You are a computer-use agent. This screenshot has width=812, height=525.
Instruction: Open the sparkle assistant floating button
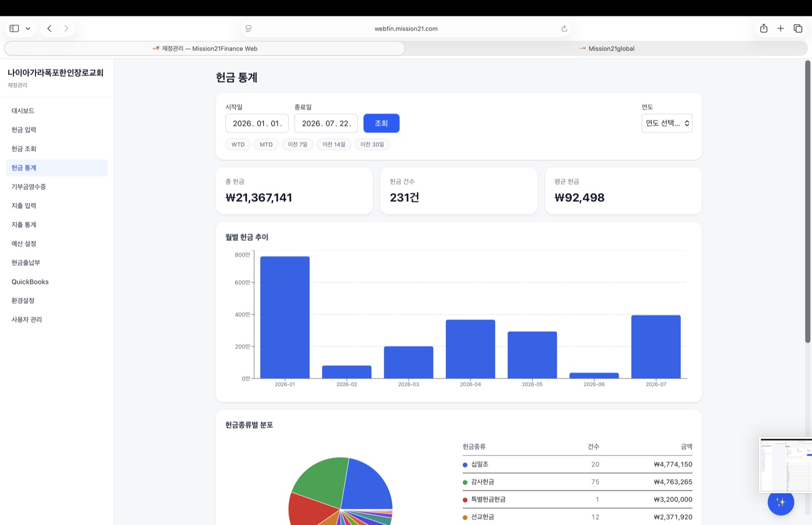click(x=781, y=502)
